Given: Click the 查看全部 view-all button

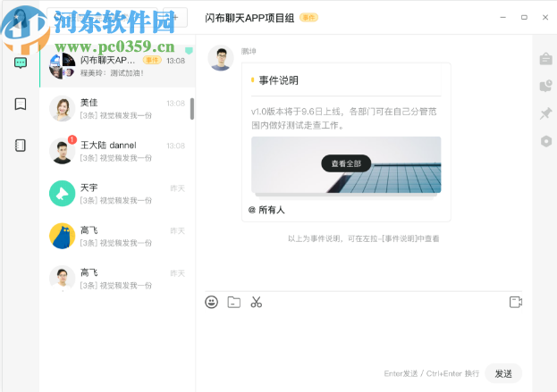Looking at the screenshot, I should (x=346, y=163).
